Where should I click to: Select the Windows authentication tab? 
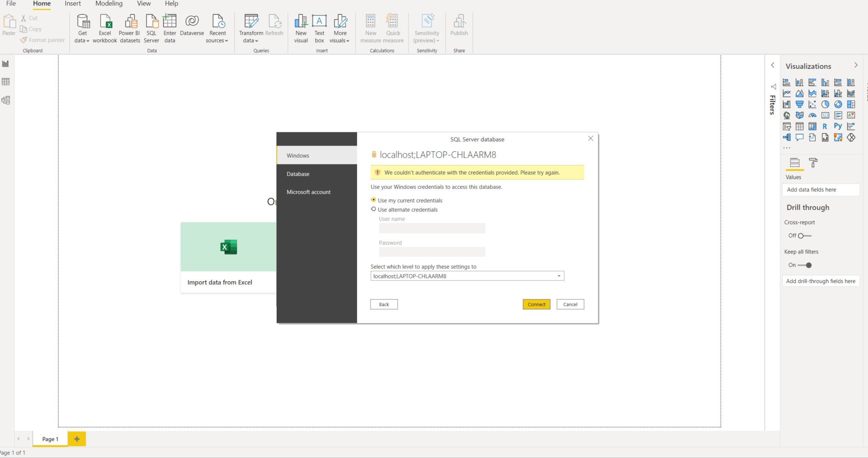point(317,155)
